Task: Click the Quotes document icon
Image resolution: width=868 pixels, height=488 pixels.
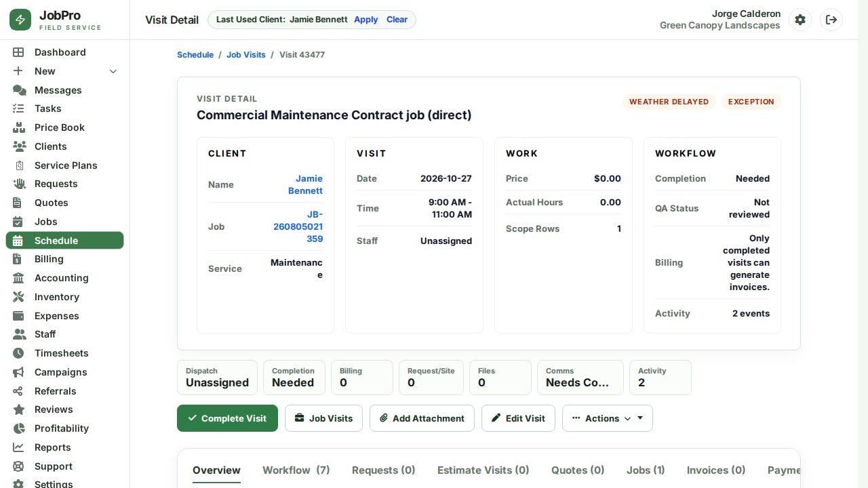Action: (x=18, y=203)
